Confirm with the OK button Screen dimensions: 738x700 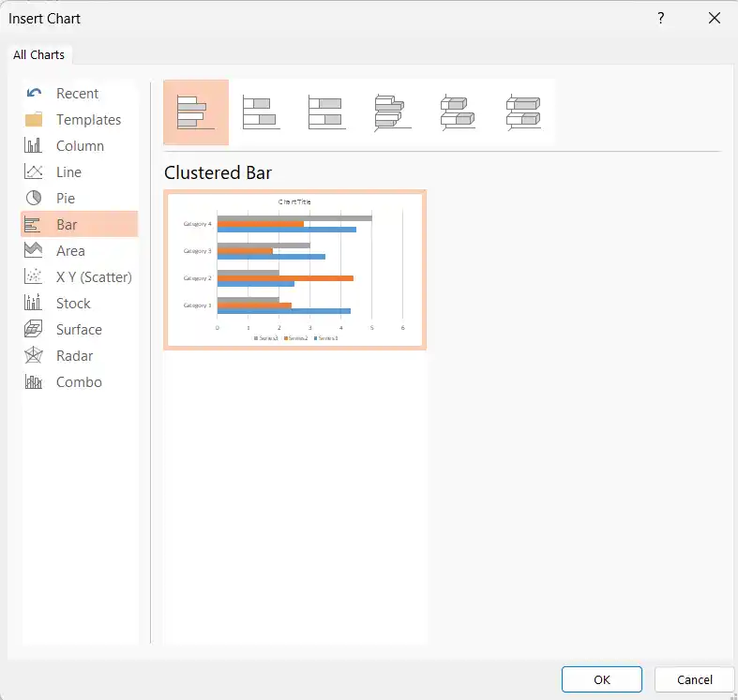(601, 679)
